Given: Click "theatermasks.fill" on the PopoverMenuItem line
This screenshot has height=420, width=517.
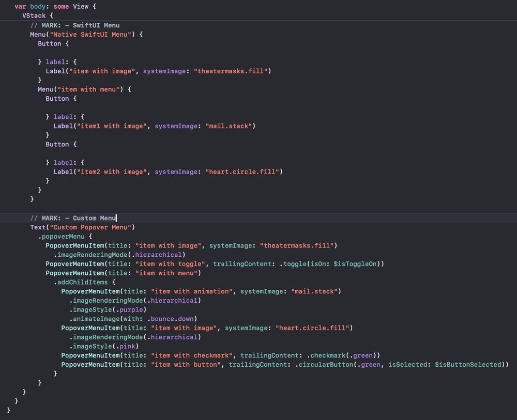Looking at the screenshot, I should tap(297, 246).
